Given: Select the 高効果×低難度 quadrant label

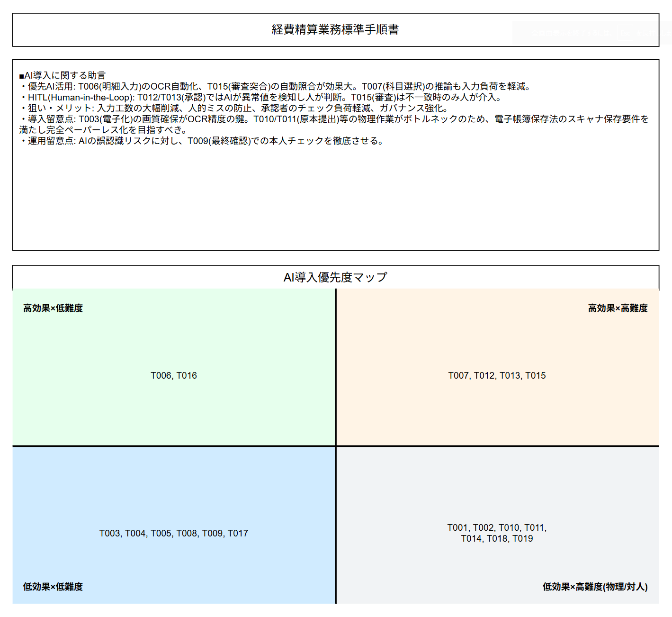Looking at the screenshot, I should (53, 308).
